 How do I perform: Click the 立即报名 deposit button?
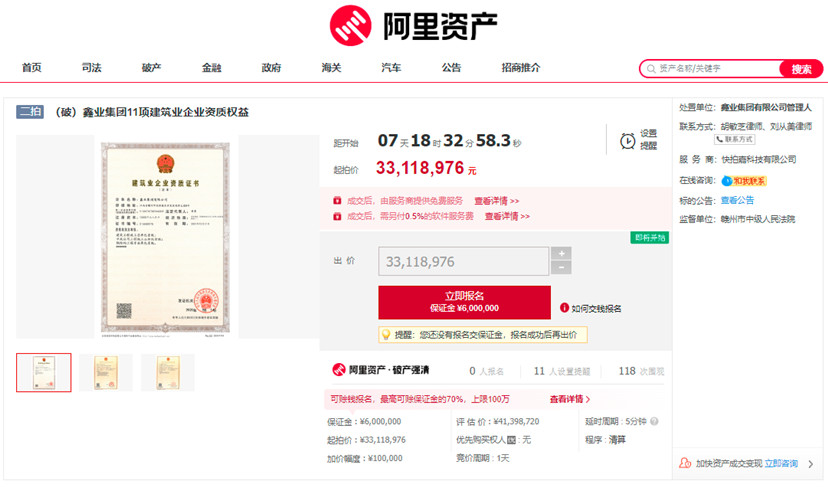(464, 302)
